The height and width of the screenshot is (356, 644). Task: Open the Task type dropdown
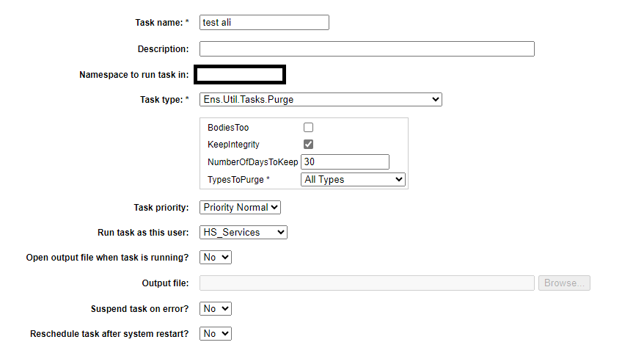coord(321,100)
